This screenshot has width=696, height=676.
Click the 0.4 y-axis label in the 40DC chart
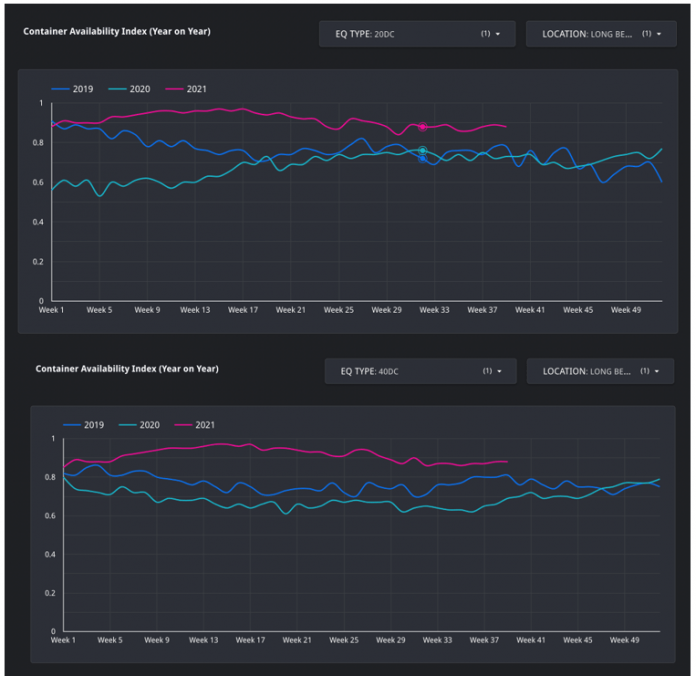(x=50, y=554)
